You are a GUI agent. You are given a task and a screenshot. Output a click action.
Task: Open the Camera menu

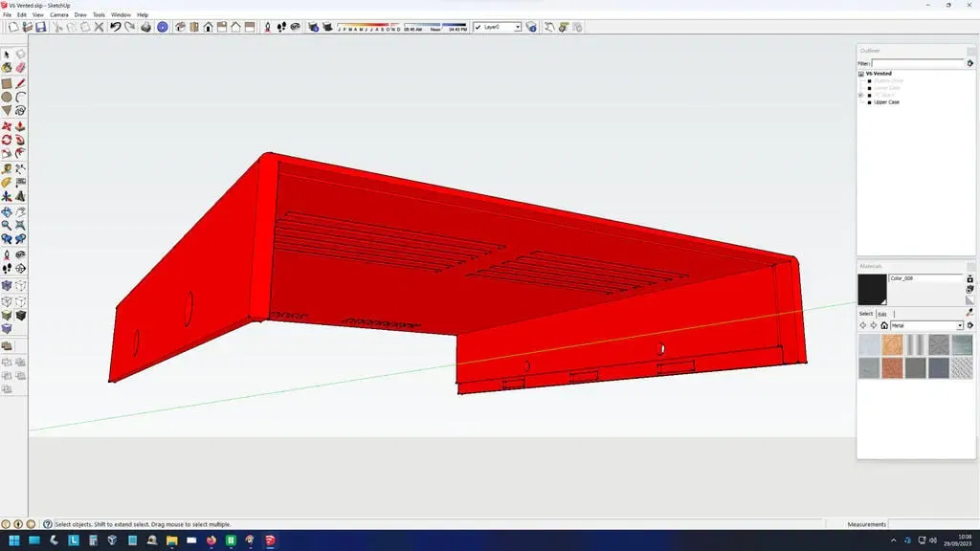(x=58, y=14)
